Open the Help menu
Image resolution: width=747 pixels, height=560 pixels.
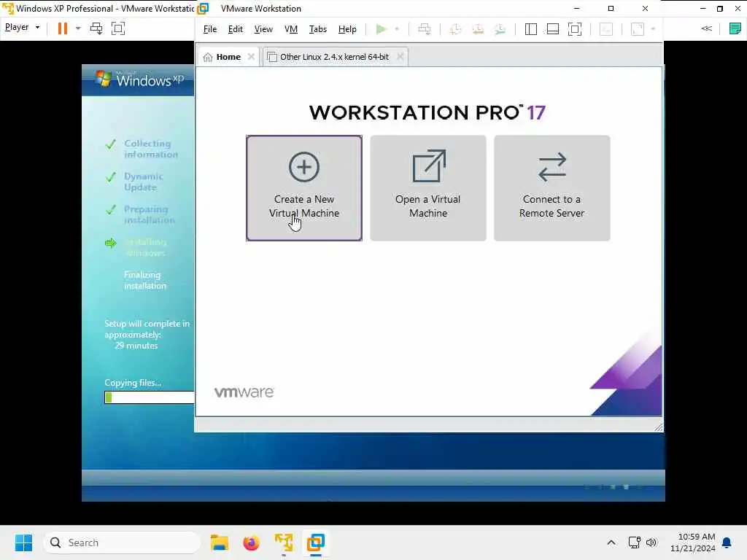coord(347,29)
